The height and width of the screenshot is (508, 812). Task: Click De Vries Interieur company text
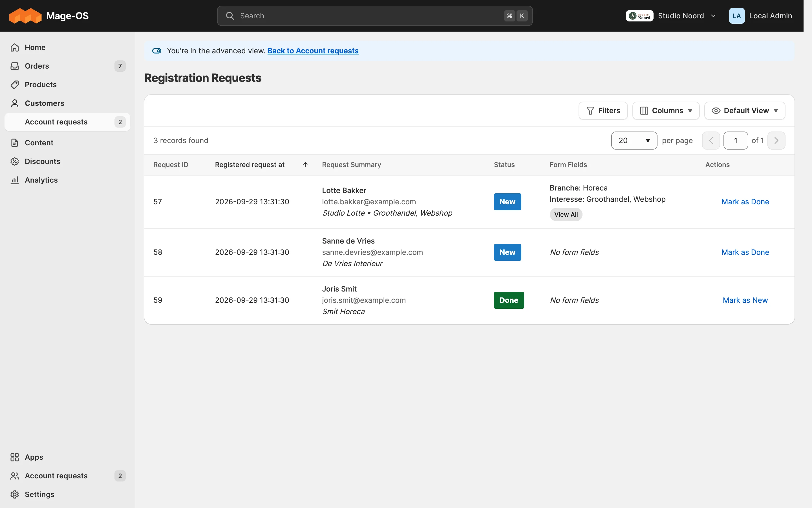click(x=352, y=263)
